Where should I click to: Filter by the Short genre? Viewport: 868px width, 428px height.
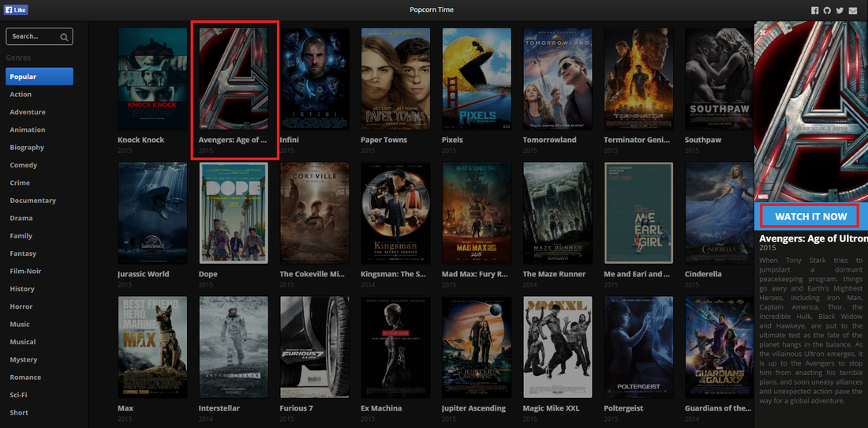coord(19,413)
